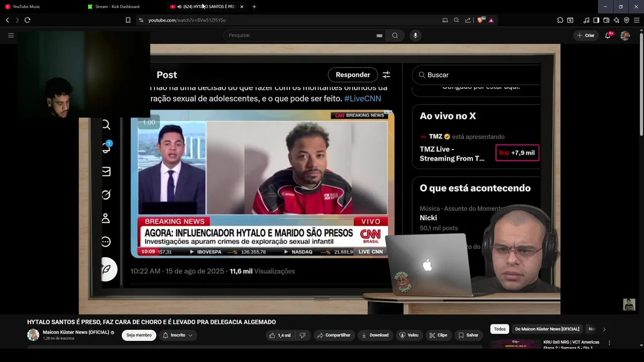Click the browser forward arrow
Image resolution: width=644 pixels, height=362 pixels.
[17, 20]
